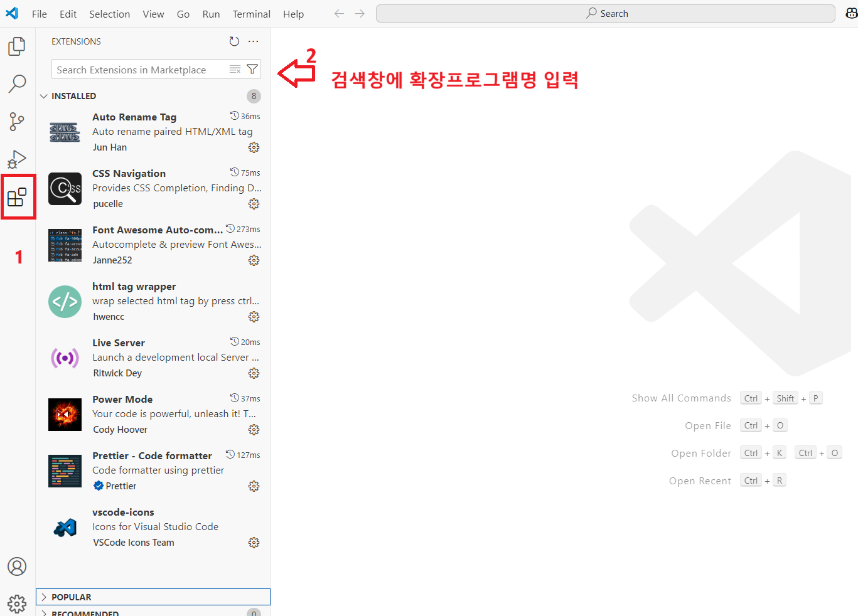Open Prettier - Code formatter title

pyautogui.click(x=152, y=456)
